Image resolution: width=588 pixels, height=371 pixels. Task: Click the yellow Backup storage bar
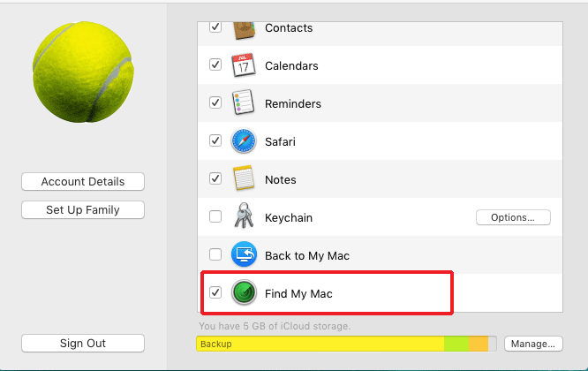tap(320, 344)
